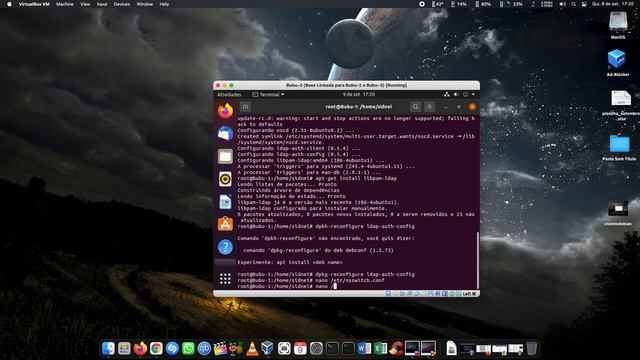Click the Ubuntu network status icon
The height and width of the screenshot is (360, 640).
(447, 94)
